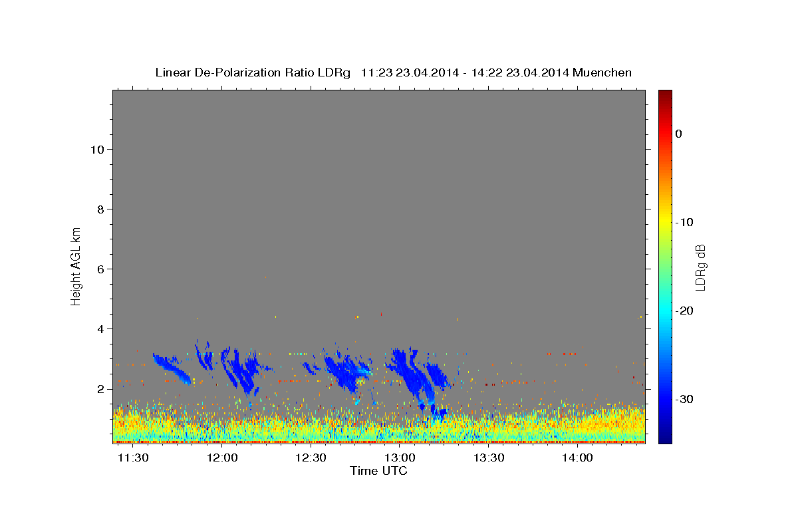Click the 12:30 time tick label

(311, 458)
